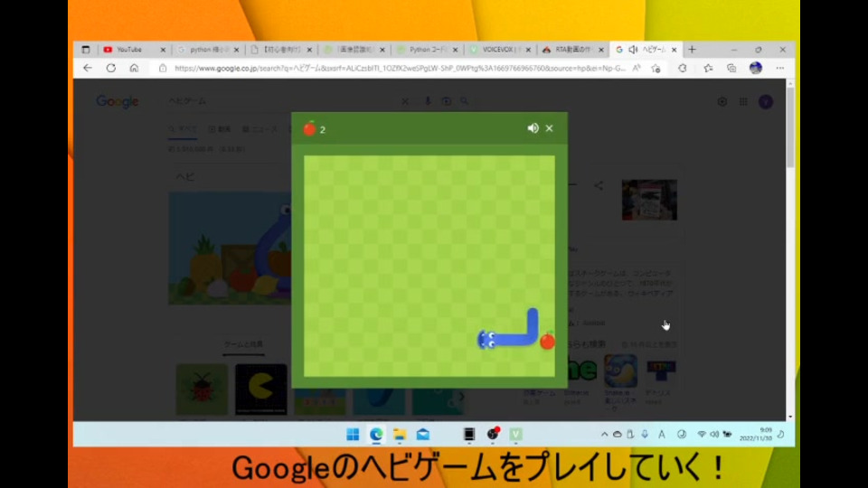
Task: Select the すべて results tab
Action: [183, 129]
